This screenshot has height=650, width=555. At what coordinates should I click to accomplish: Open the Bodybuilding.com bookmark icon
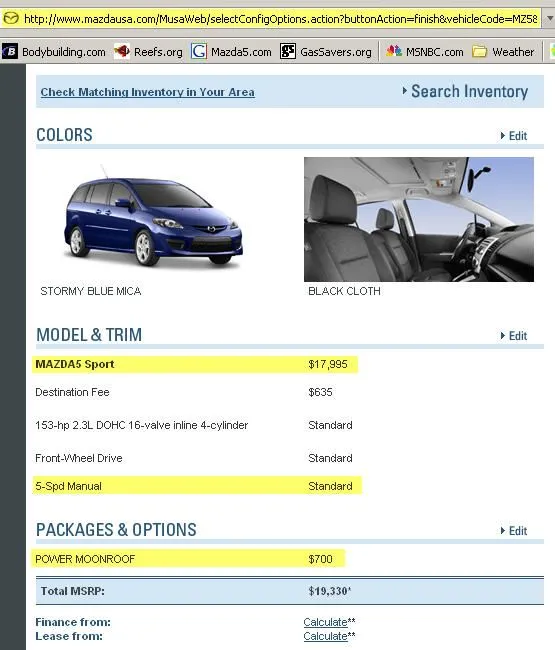[x=10, y=51]
